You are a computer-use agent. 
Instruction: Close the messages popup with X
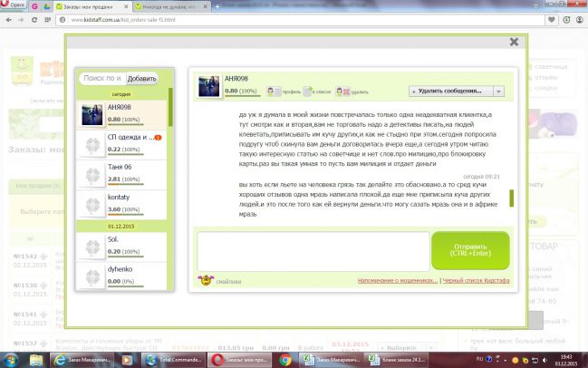pyautogui.click(x=514, y=42)
